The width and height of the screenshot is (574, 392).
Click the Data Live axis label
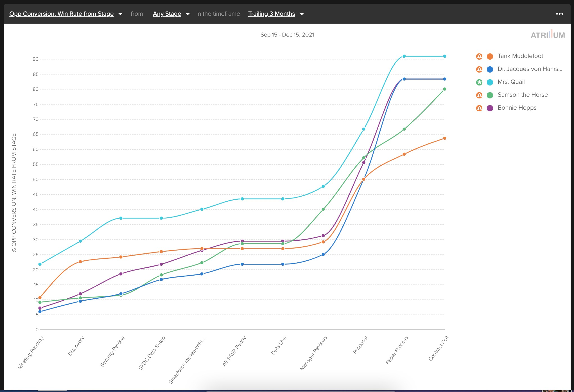coord(279,345)
